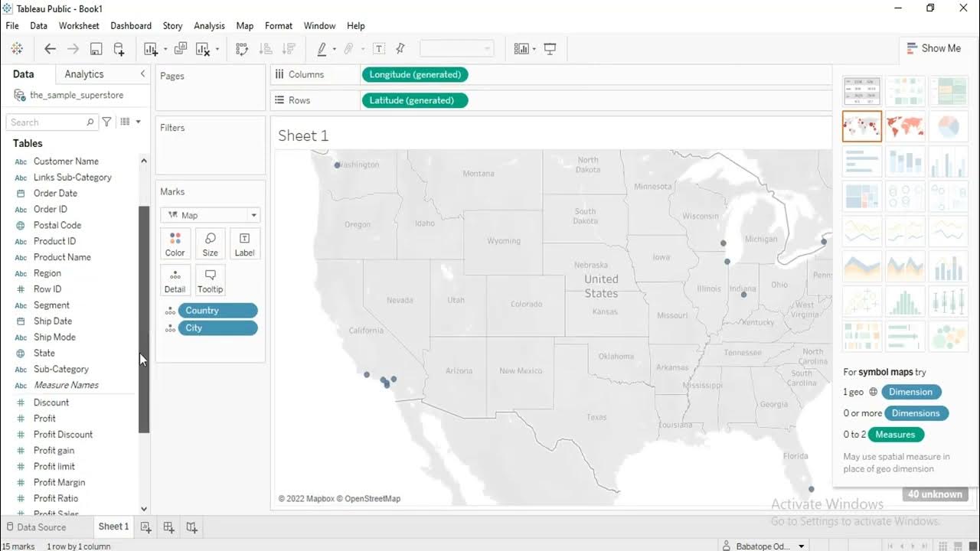The image size is (980, 551).
Task: Switch to the Analytics tab
Action: click(84, 74)
